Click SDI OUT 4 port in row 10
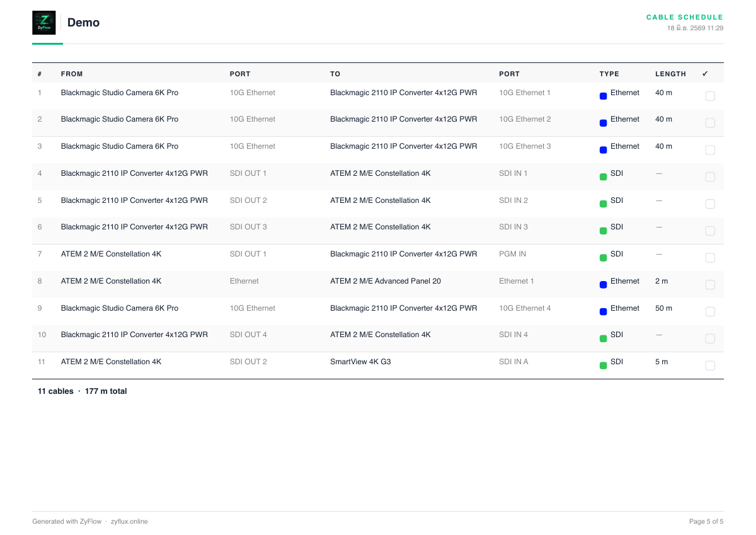This screenshot has height=535, width=756. 248,335
